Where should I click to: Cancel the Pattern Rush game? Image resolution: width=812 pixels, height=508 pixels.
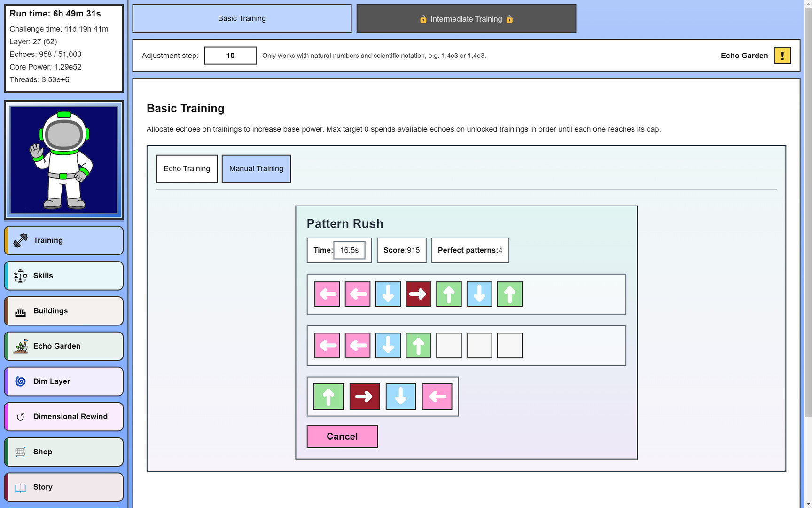tap(342, 437)
